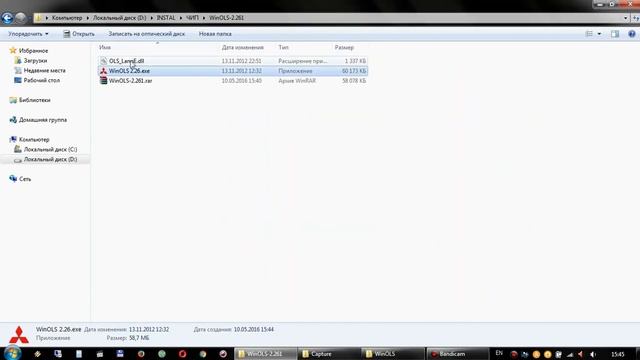Open Рабочий стол in the navigation pane

point(42,80)
